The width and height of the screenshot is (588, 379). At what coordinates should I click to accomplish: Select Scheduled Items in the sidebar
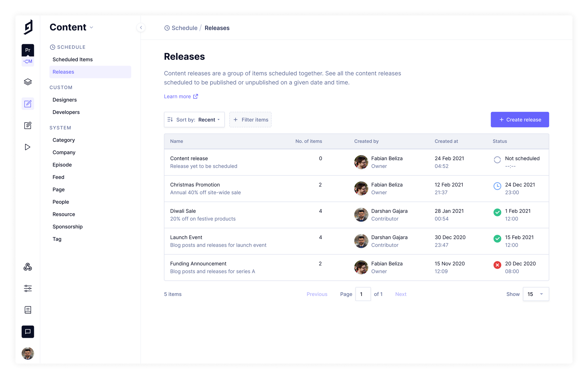pos(72,59)
